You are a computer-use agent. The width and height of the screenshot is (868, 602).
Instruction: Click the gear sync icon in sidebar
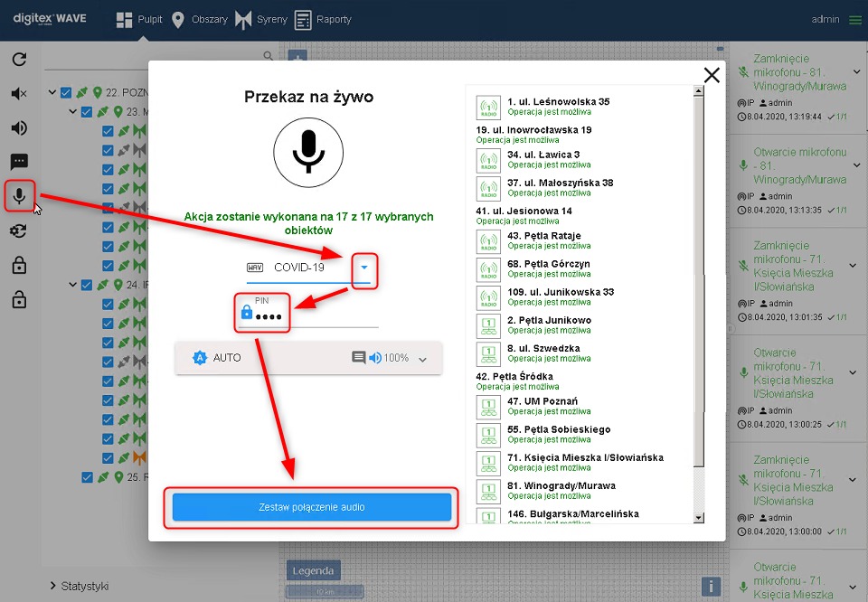[19, 230]
